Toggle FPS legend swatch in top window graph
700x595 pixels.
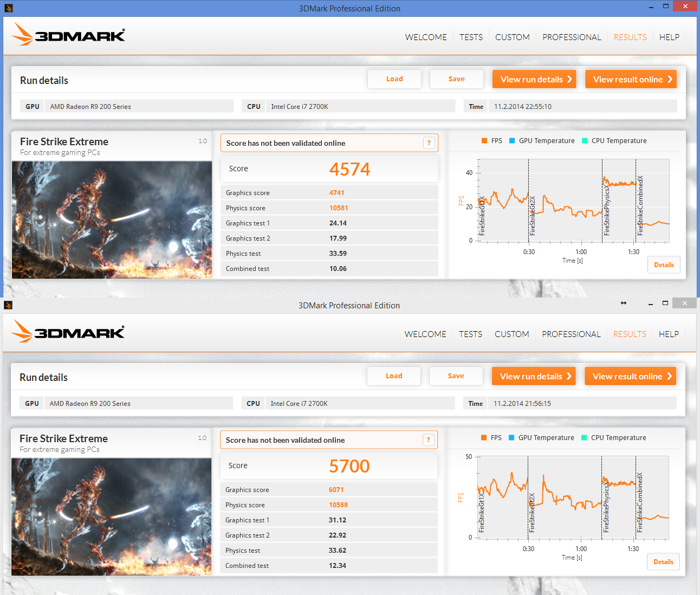484,141
